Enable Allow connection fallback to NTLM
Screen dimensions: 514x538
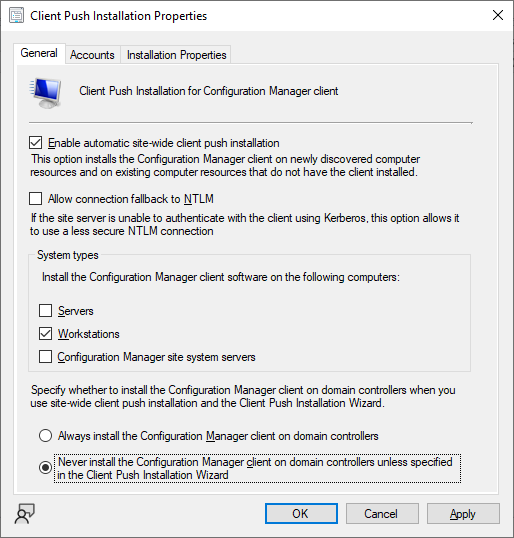(36, 199)
